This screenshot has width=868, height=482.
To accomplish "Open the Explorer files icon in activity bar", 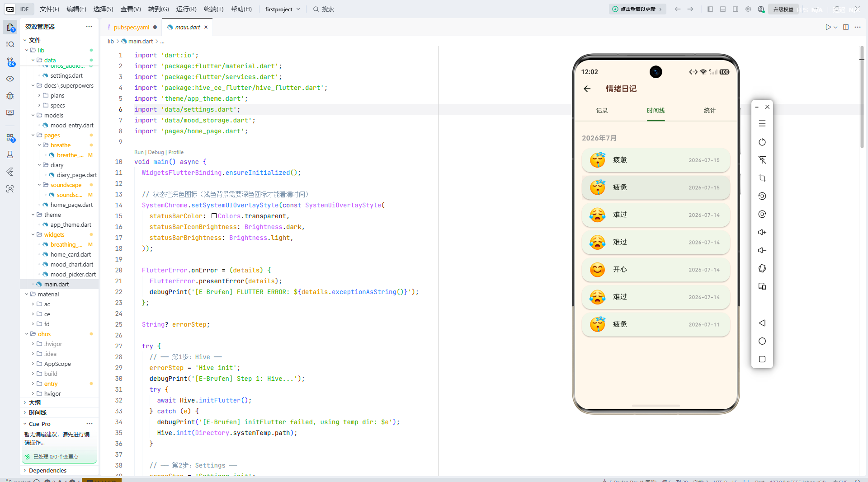I will [10, 27].
